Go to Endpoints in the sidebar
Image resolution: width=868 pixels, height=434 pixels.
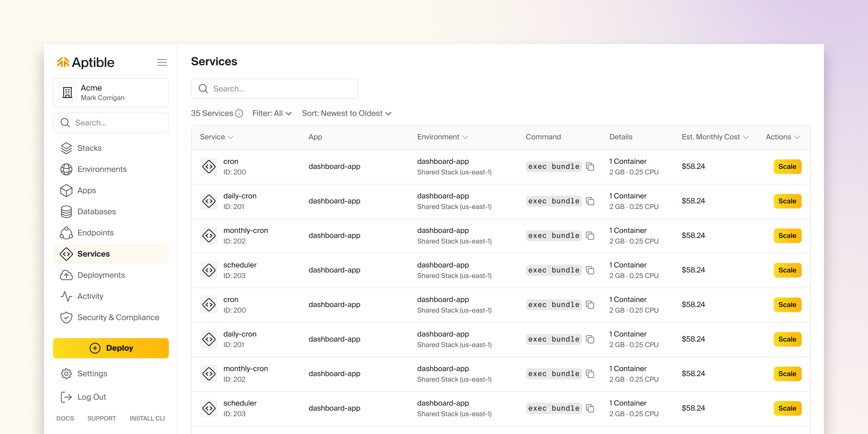pyautogui.click(x=95, y=233)
